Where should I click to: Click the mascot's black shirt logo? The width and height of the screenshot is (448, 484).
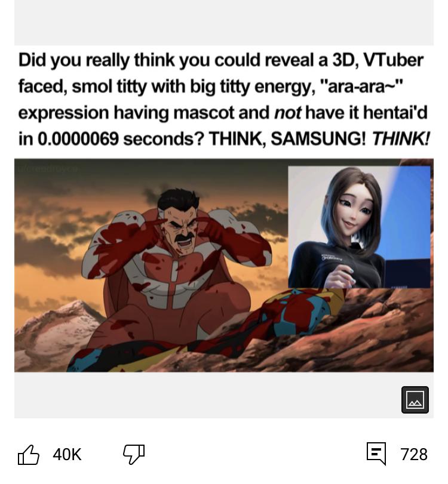tap(332, 257)
